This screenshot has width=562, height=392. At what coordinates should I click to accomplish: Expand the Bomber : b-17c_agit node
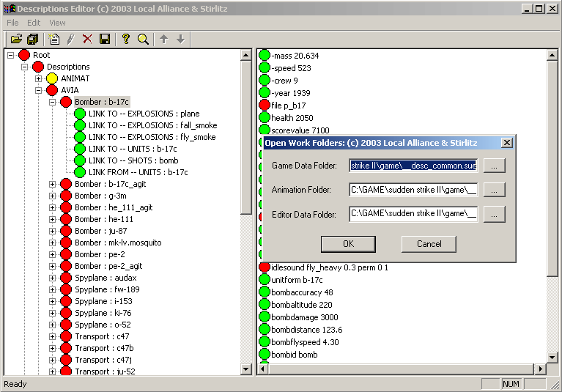click(52, 184)
